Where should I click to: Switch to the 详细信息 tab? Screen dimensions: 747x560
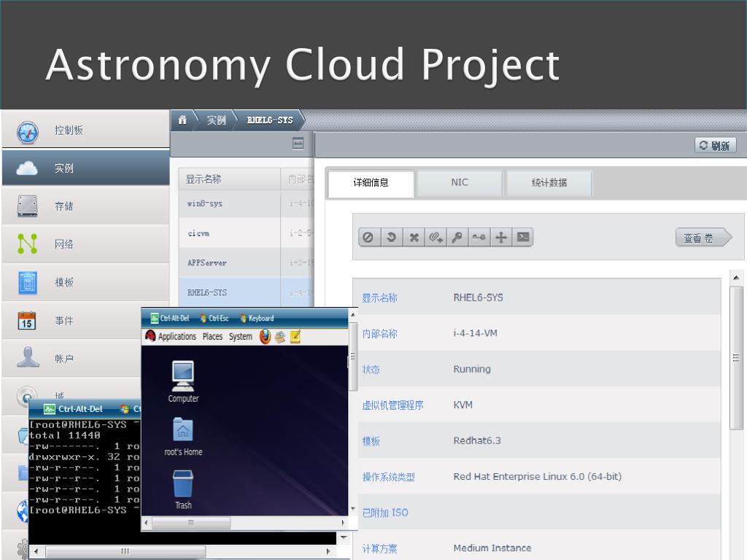click(371, 183)
